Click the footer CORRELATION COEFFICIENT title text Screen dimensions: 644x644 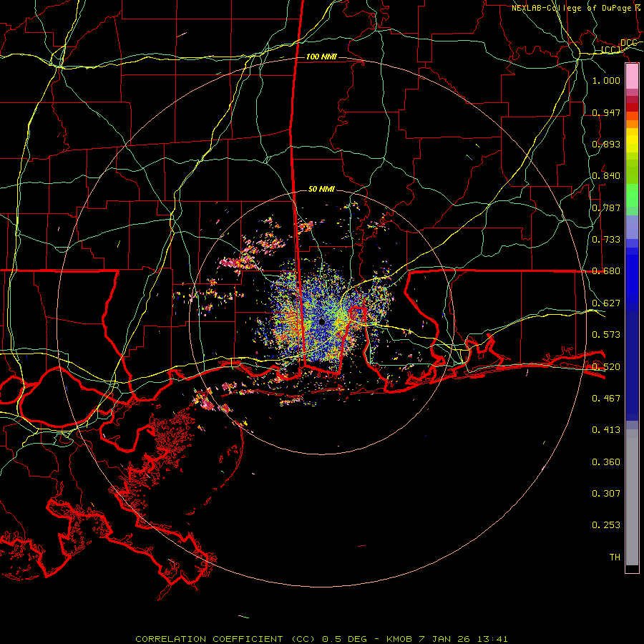(x=321, y=639)
